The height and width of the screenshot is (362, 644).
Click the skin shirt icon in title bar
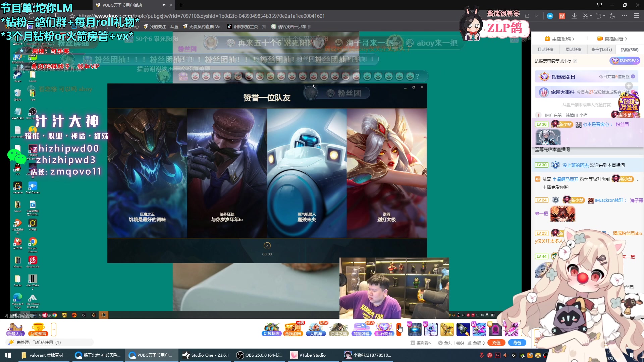pos(599,5)
